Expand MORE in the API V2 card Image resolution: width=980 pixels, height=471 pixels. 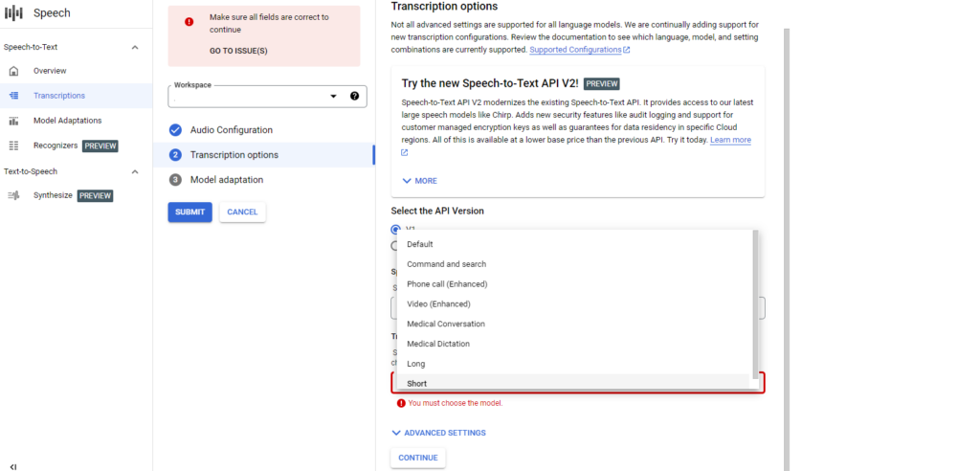click(x=419, y=181)
